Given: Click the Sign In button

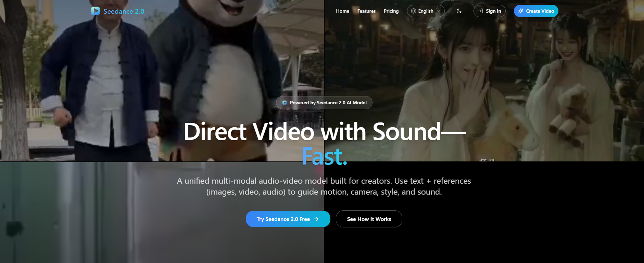Looking at the screenshot, I should click(489, 11).
